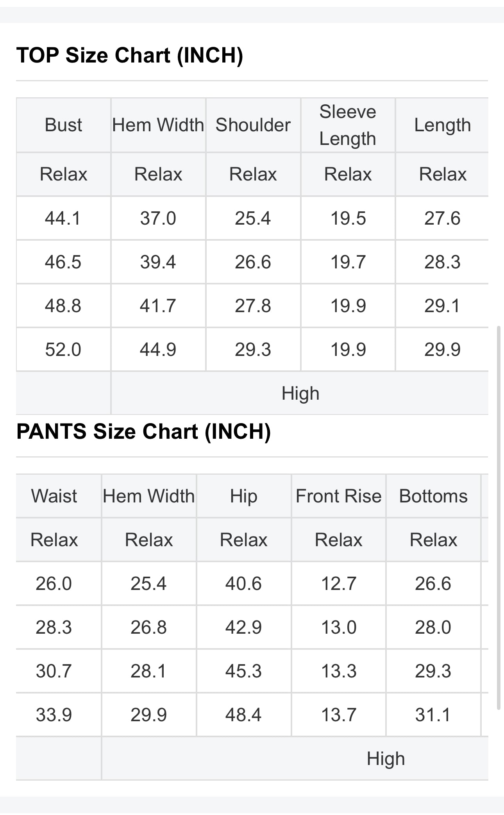Viewport: 504px width, 815px height.
Task: Click the 31.1 bottoms measurement cell
Action: click(x=433, y=715)
